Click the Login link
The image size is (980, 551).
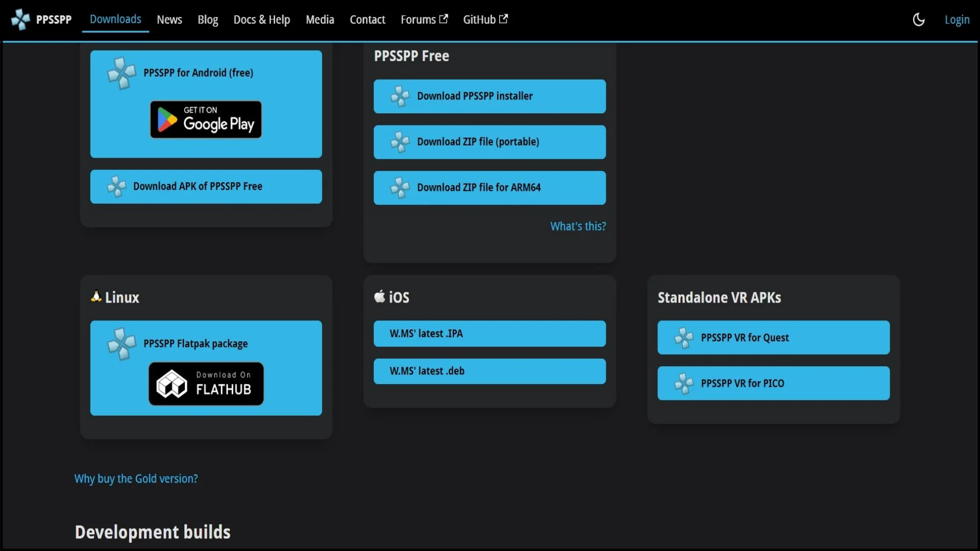pos(957,20)
